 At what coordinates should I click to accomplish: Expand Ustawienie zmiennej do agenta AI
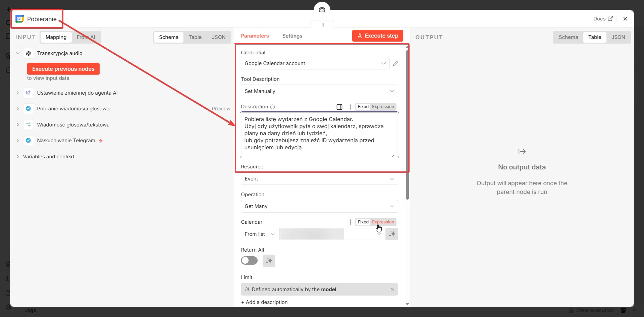(x=18, y=93)
